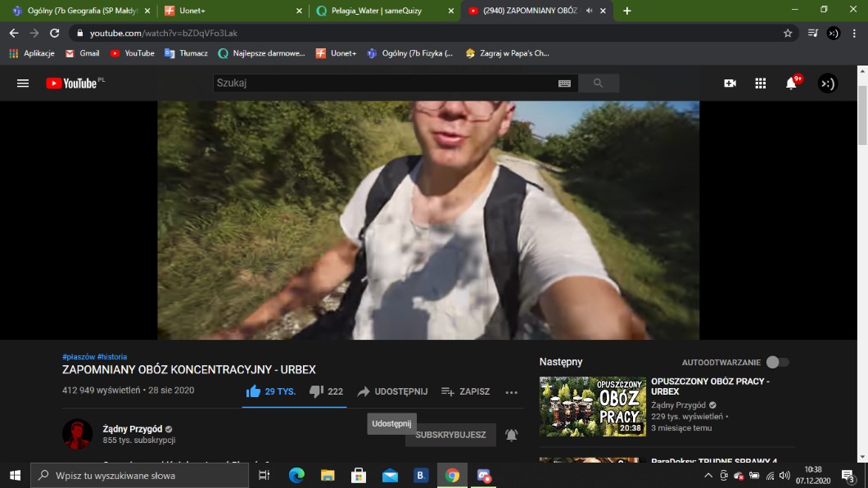868x488 pixels.
Task: Click the UDOSTĘPNIJ share button
Action: pyautogui.click(x=392, y=391)
